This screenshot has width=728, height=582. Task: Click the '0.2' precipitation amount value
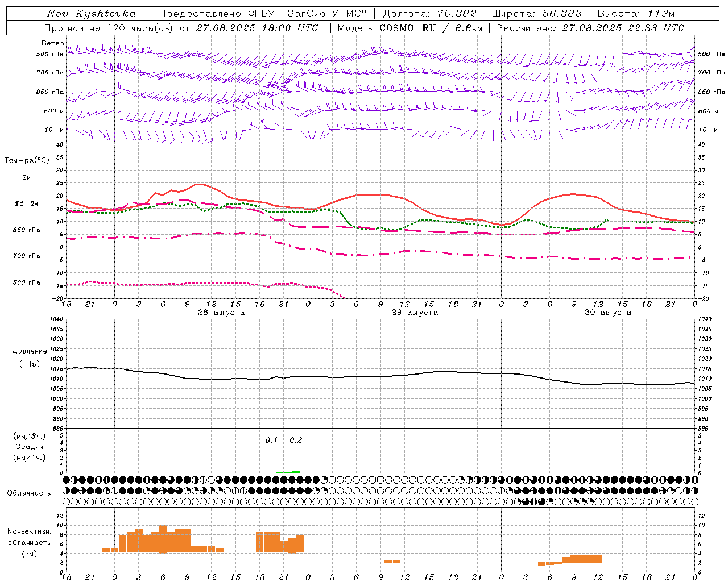296,440
